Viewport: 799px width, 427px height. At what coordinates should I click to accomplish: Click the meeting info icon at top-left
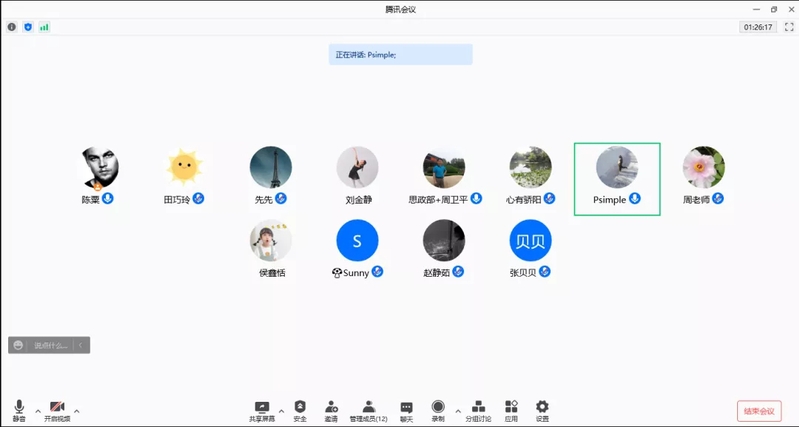point(12,27)
